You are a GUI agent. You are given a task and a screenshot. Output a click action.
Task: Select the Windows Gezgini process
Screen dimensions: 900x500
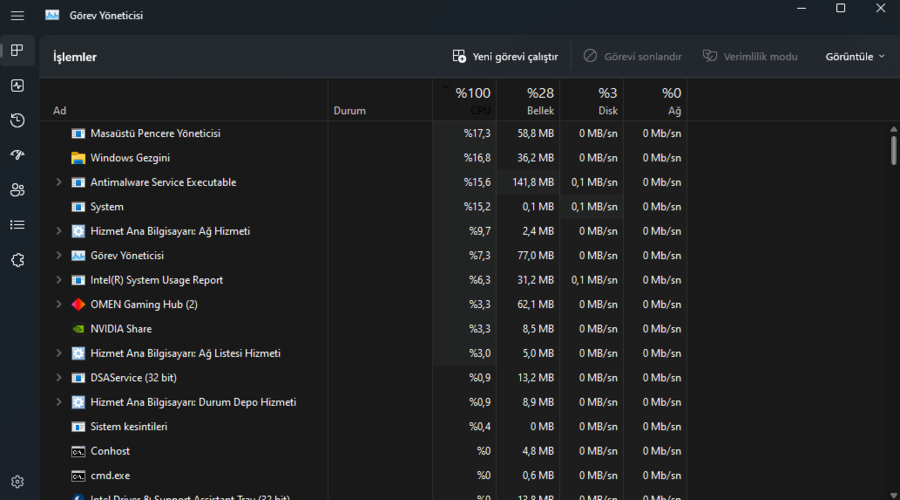pos(130,158)
